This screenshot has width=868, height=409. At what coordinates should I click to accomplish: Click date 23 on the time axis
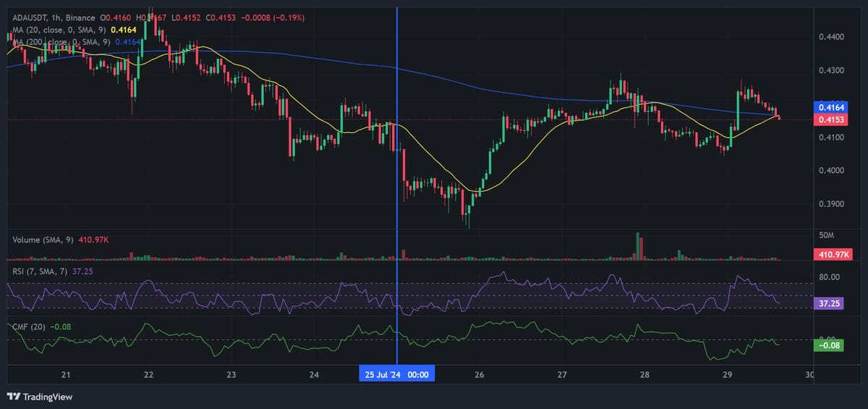[x=231, y=375]
